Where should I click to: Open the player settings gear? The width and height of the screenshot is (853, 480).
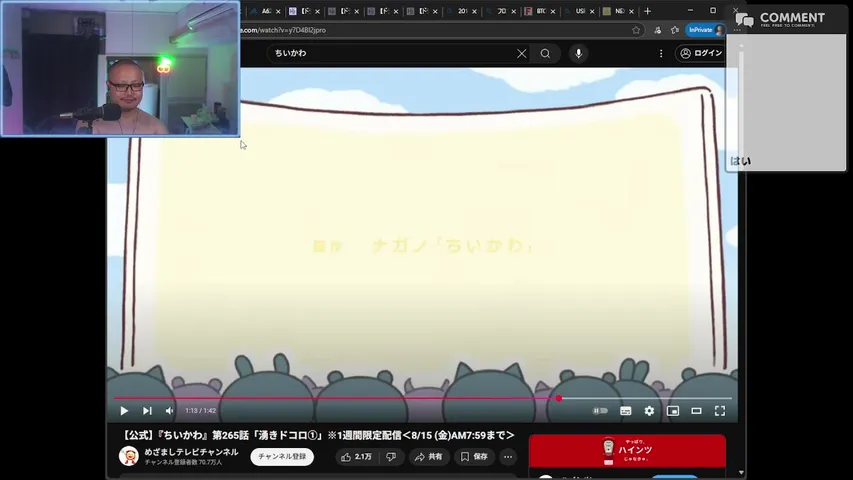pyautogui.click(x=649, y=411)
